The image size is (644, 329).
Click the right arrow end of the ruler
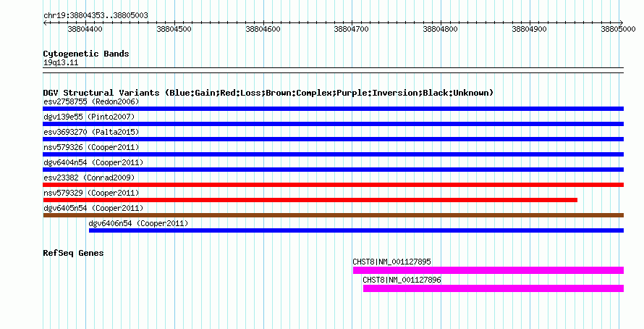pyautogui.click(x=622, y=22)
